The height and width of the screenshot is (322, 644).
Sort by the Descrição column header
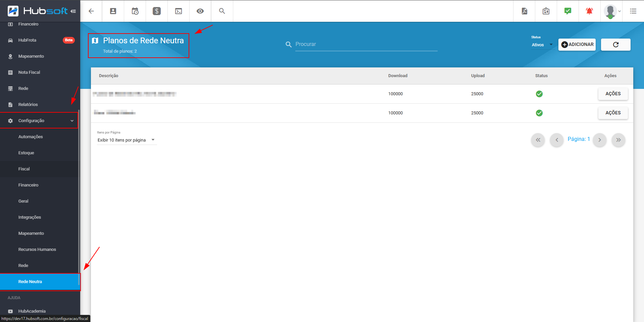click(x=108, y=76)
